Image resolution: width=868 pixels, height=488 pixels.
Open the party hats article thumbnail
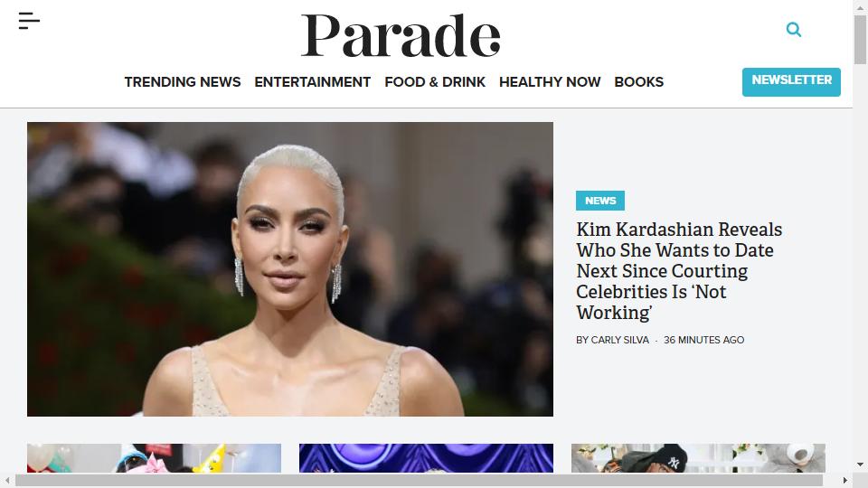pyautogui.click(x=154, y=458)
